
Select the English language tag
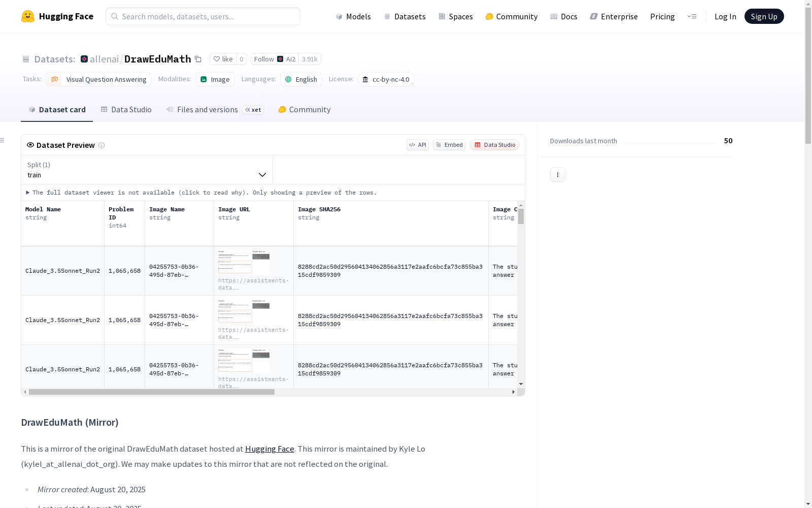301,79
